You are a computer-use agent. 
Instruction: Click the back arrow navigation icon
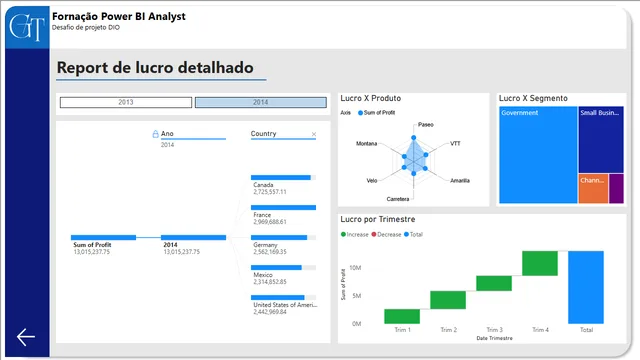[x=26, y=337]
